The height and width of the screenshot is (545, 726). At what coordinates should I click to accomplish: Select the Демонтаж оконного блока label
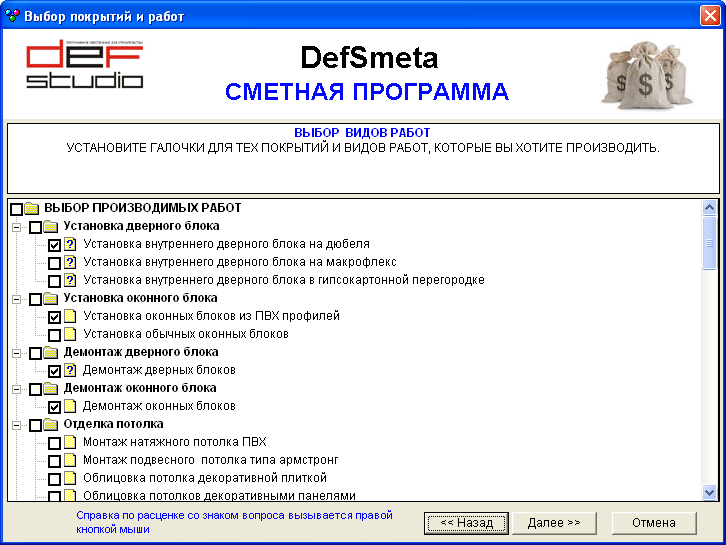(x=140, y=388)
